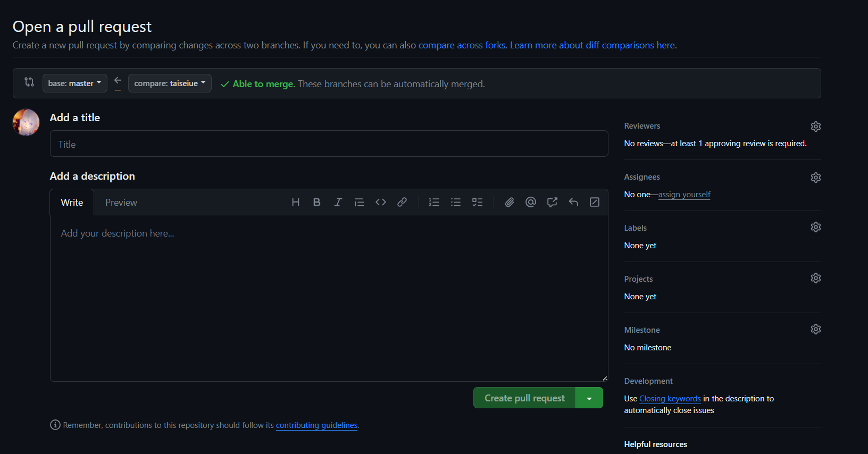The height and width of the screenshot is (454, 868).
Task: Open the base: master branch dropdown
Action: [74, 83]
